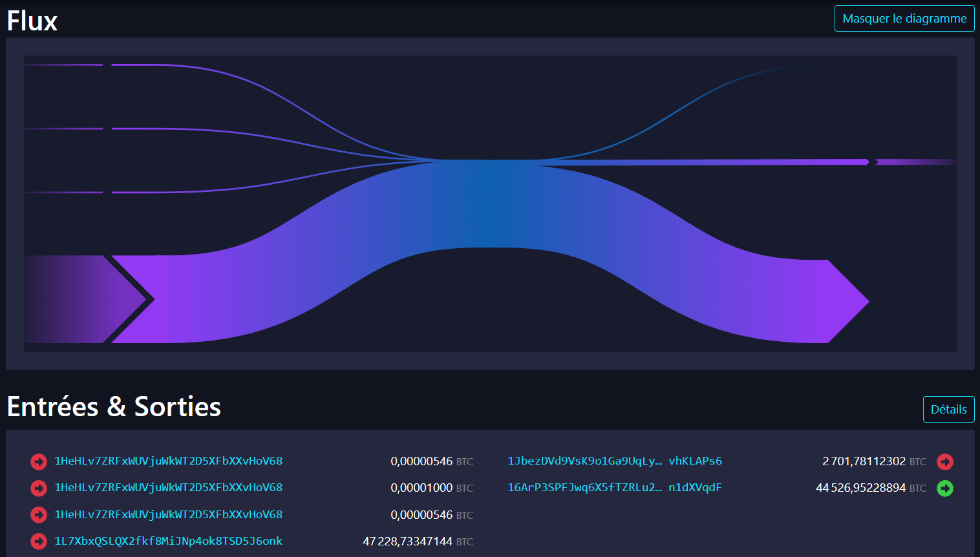Open the 1JbezDVd9VsK9o1Ga9UqLy output address
This screenshot has height=557, width=980.
pyautogui.click(x=584, y=461)
